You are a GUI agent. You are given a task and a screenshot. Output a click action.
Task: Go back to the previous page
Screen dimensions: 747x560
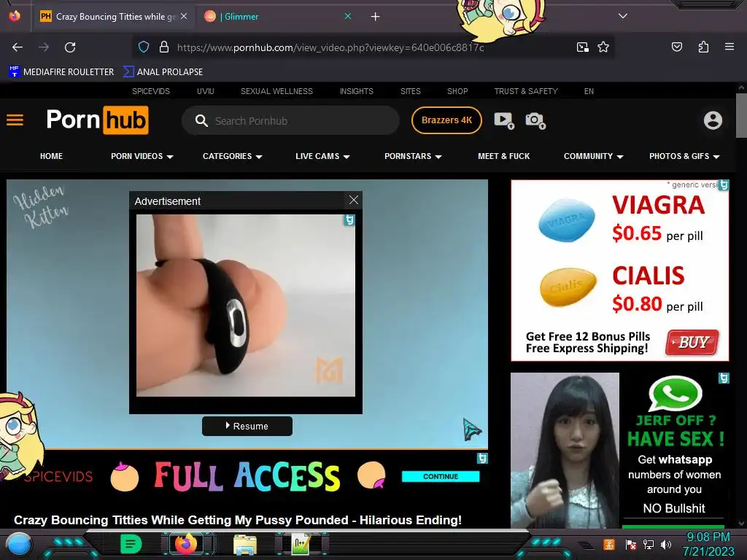[18, 47]
